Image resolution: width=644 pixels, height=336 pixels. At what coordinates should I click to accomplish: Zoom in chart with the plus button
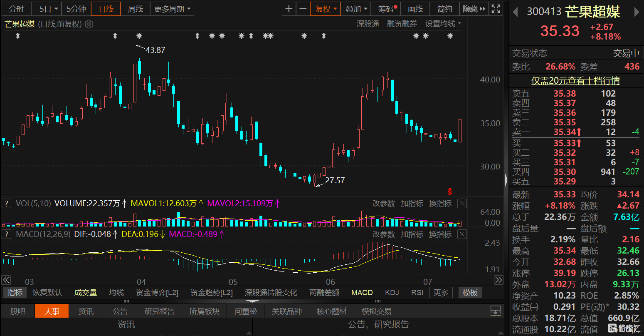pyautogui.click(x=289, y=9)
